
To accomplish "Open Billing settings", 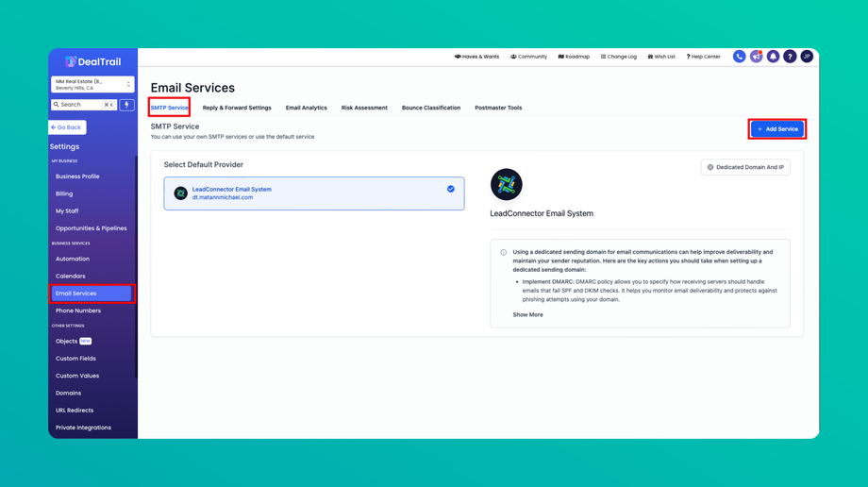I will pos(64,193).
